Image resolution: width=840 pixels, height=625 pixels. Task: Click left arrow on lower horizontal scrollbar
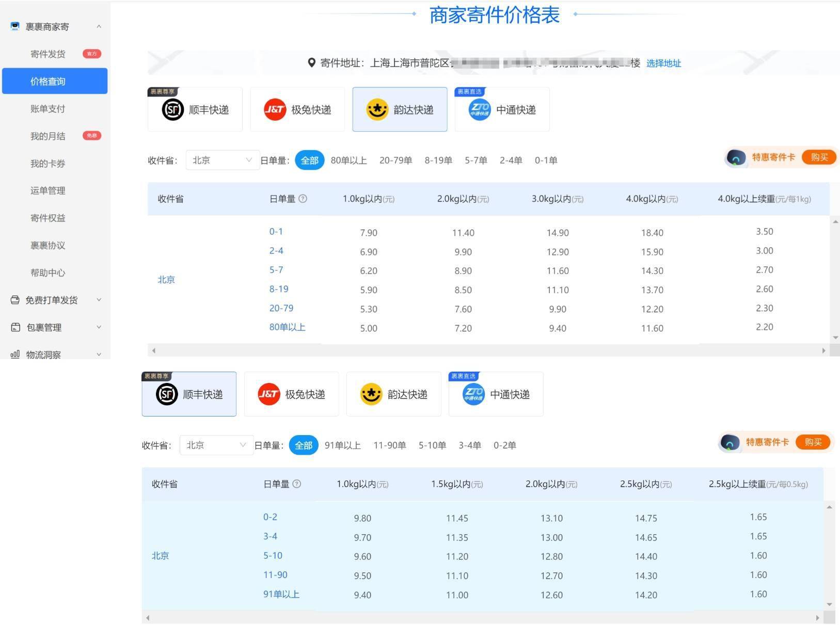click(x=148, y=618)
